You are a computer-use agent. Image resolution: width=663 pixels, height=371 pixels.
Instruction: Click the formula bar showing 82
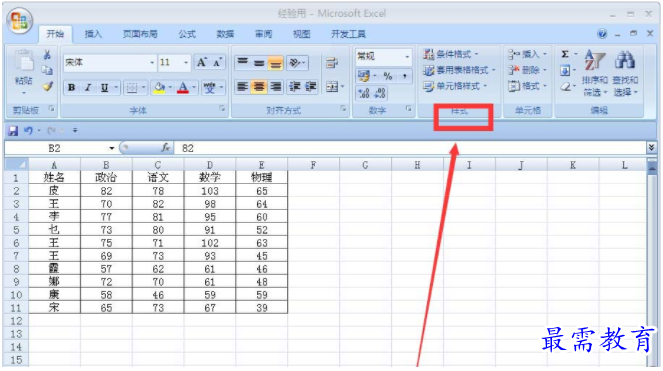tap(410, 148)
